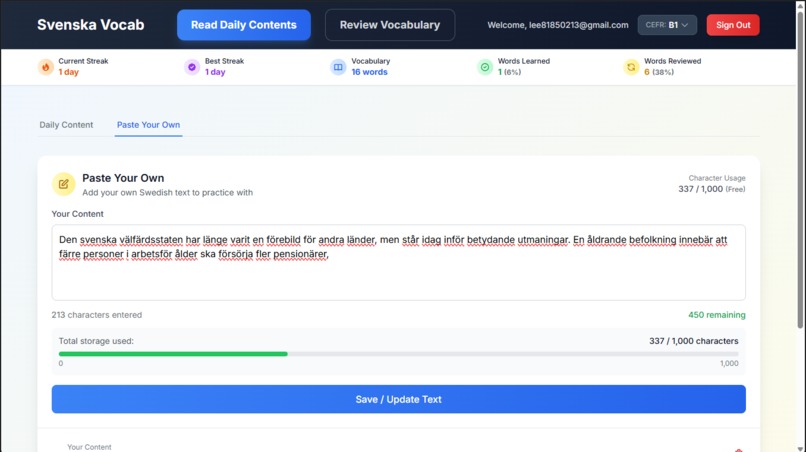This screenshot has height=452, width=806.
Task: Click the Vocabulary book icon
Action: pyautogui.click(x=338, y=67)
